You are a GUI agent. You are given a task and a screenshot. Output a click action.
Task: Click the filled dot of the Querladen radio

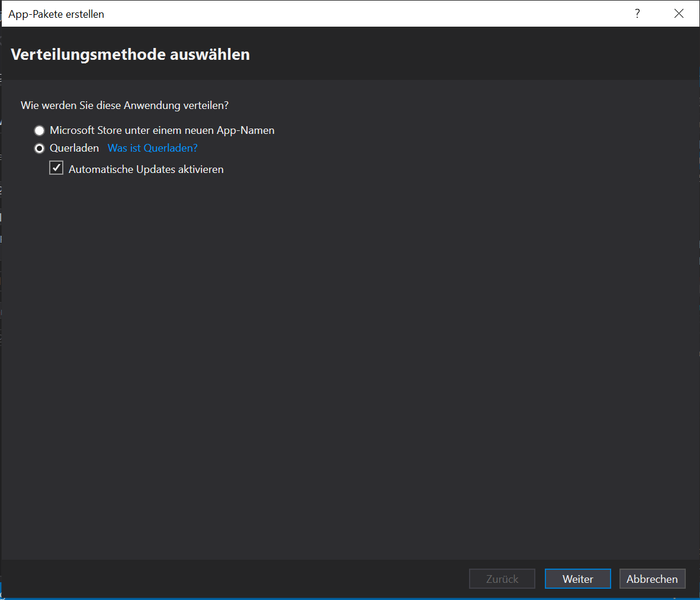pos(39,148)
